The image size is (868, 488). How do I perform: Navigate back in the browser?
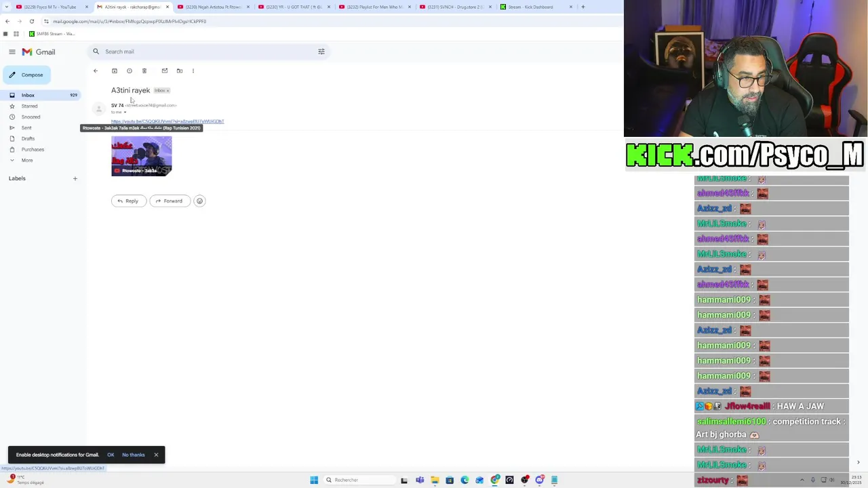click(x=7, y=21)
